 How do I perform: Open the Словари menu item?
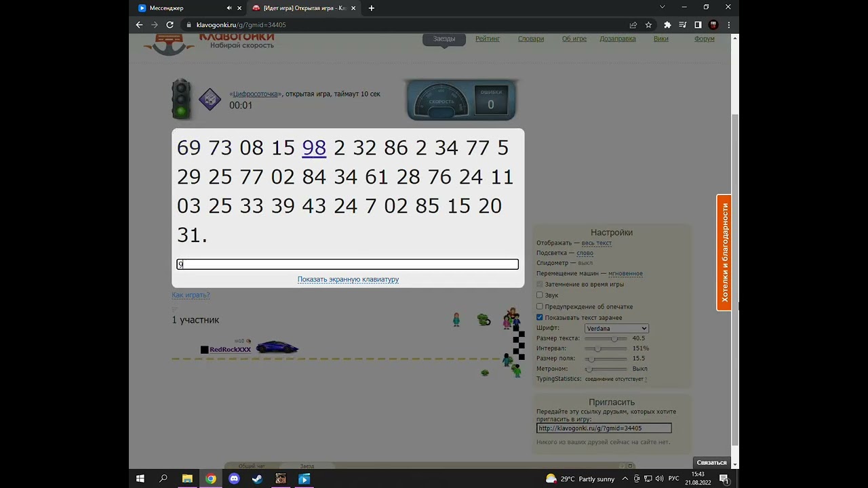click(531, 39)
